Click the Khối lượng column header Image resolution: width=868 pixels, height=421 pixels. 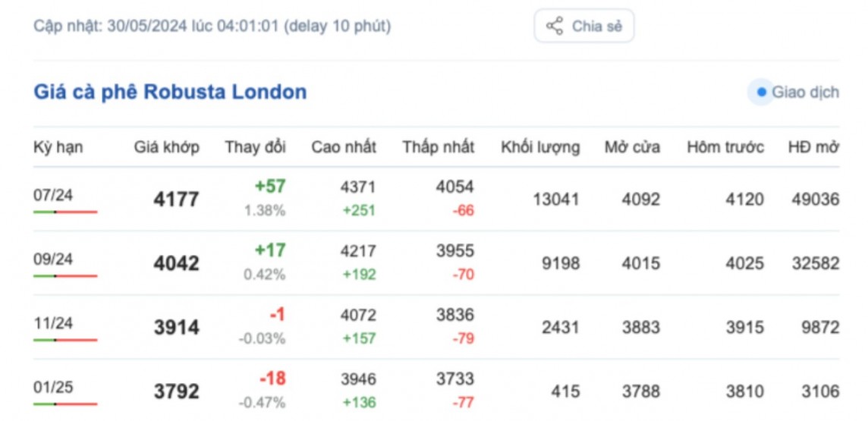(x=540, y=147)
